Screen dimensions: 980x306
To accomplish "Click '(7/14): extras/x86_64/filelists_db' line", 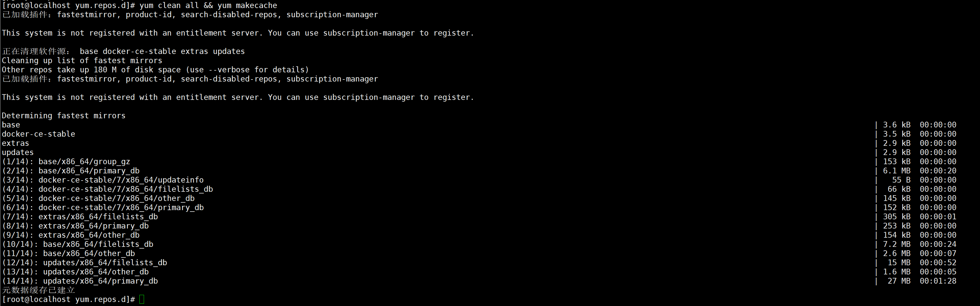I will coord(80,216).
